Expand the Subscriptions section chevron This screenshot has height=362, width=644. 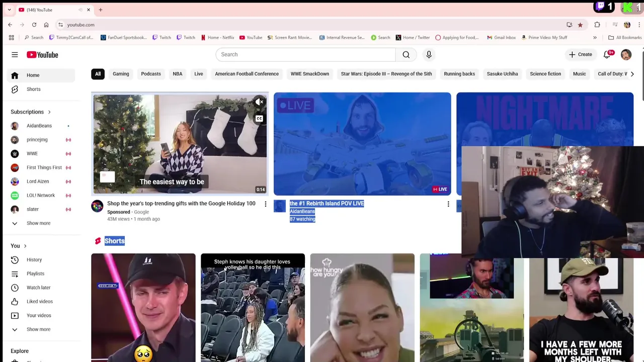coord(49,112)
